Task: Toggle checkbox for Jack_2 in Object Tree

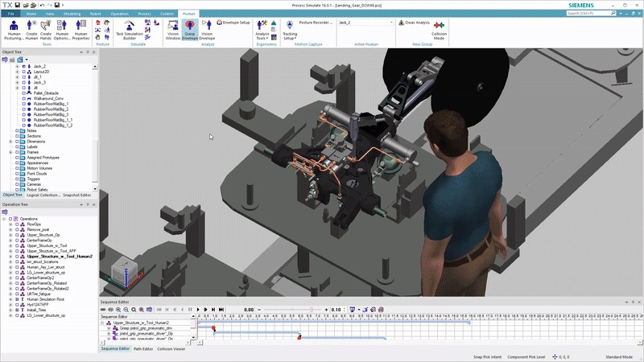Action: [x=25, y=66]
